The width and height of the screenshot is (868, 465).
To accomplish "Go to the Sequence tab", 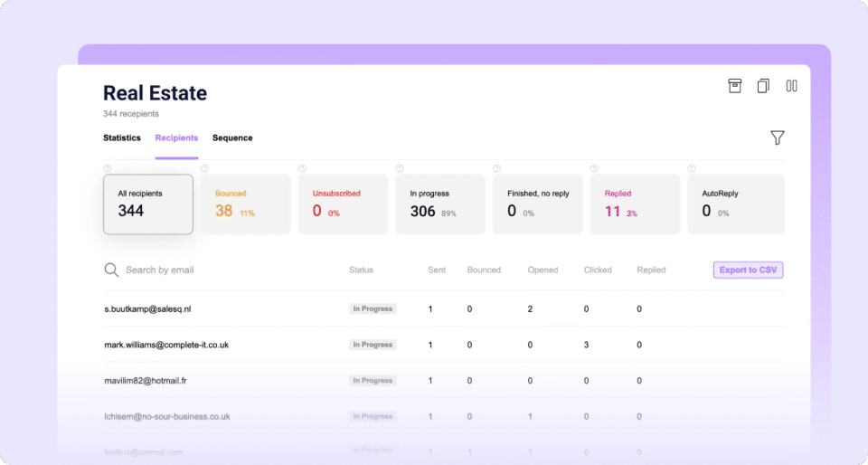I will [x=232, y=138].
